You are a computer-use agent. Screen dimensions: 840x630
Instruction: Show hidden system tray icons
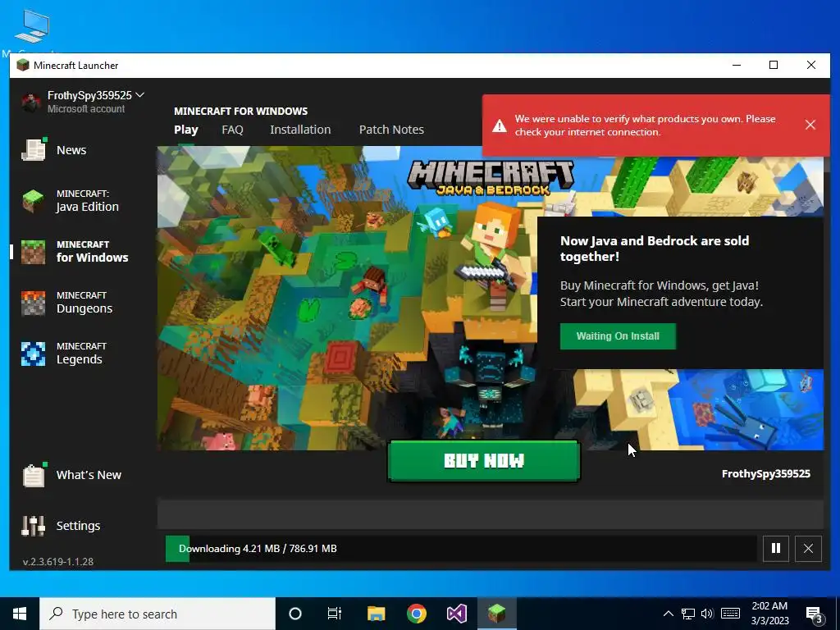[x=669, y=614]
